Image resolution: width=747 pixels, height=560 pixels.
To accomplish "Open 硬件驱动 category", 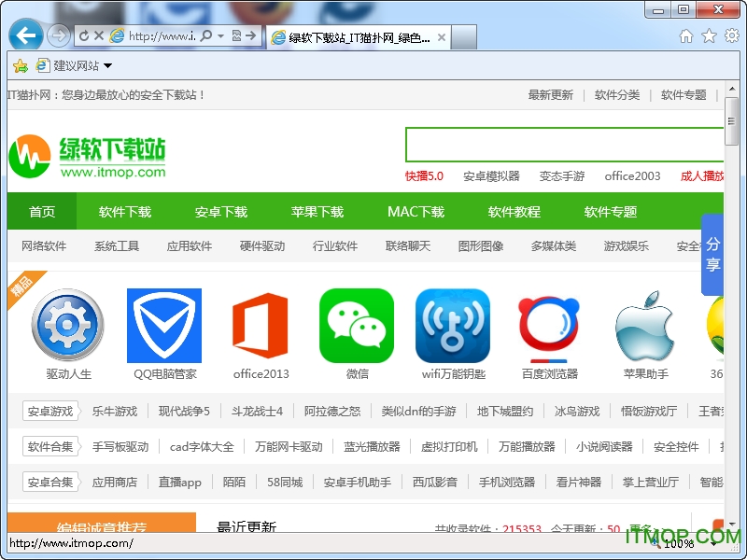I will (262, 246).
